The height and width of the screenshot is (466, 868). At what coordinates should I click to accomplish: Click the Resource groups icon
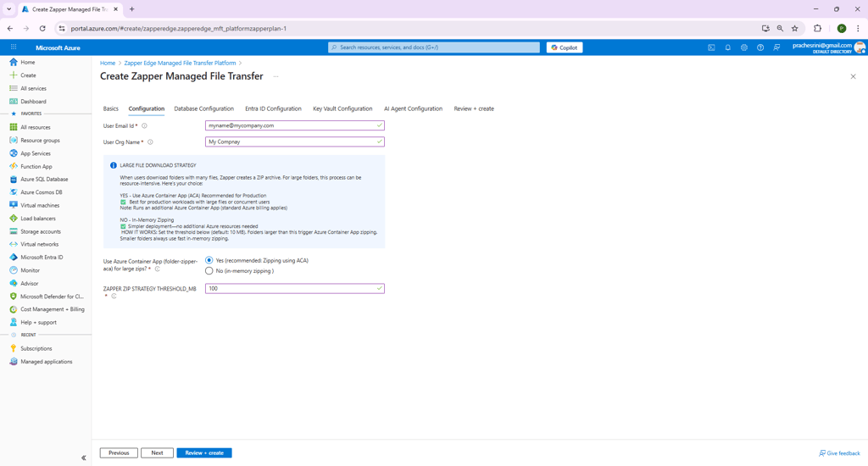coord(14,140)
